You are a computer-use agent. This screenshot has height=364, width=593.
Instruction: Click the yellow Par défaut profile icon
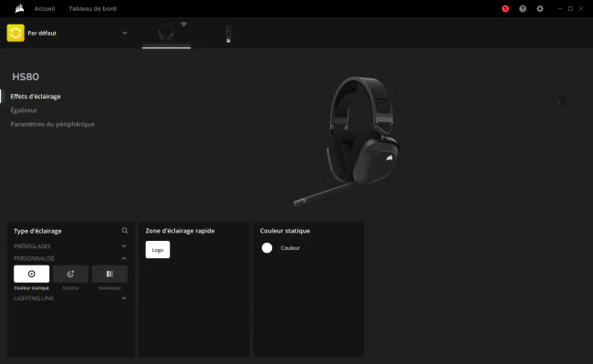click(16, 33)
